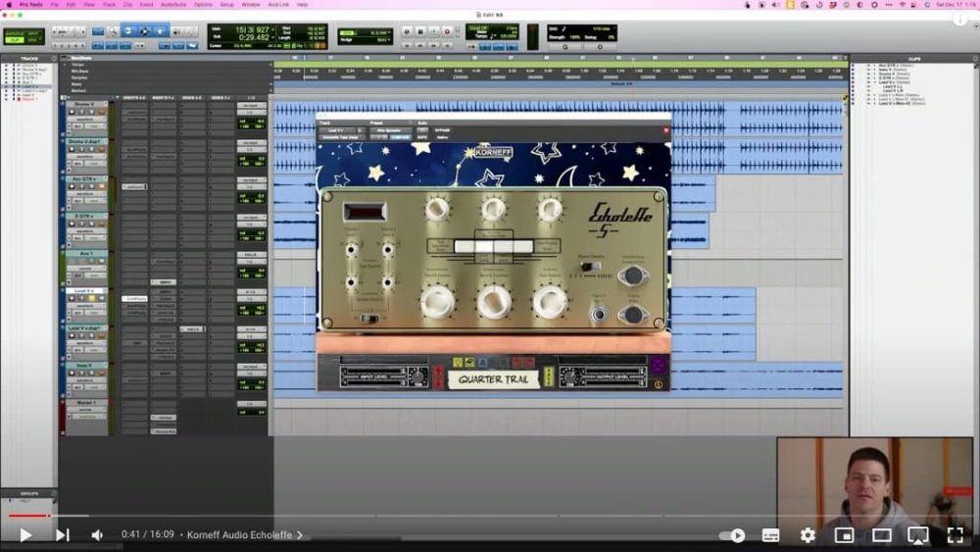Click the main counter time display

[252, 30]
